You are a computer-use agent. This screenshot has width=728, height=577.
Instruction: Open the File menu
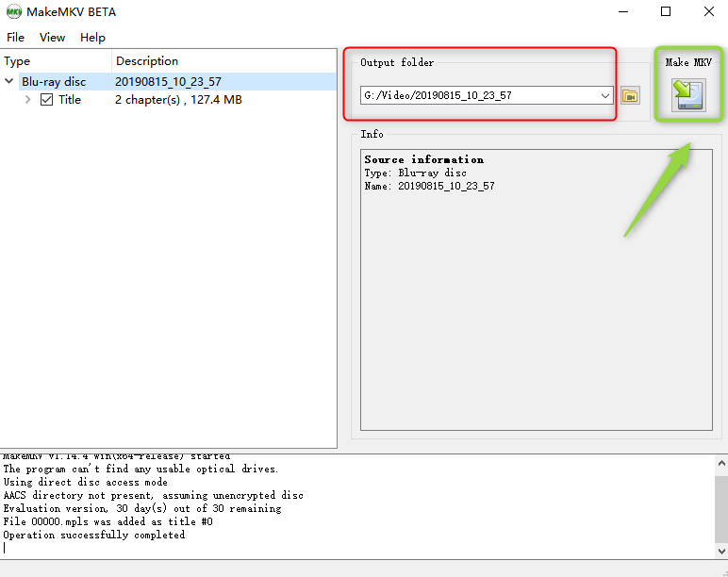[x=15, y=37]
